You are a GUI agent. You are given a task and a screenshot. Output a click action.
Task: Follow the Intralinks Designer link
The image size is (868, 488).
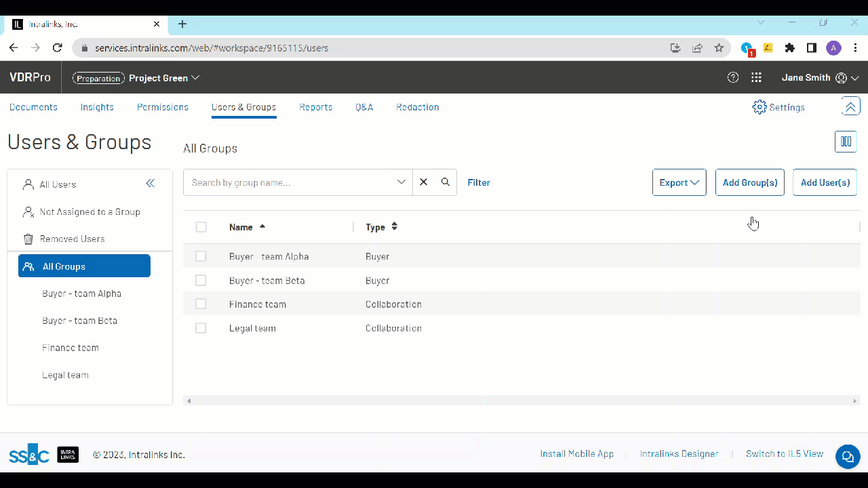pos(679,454)
